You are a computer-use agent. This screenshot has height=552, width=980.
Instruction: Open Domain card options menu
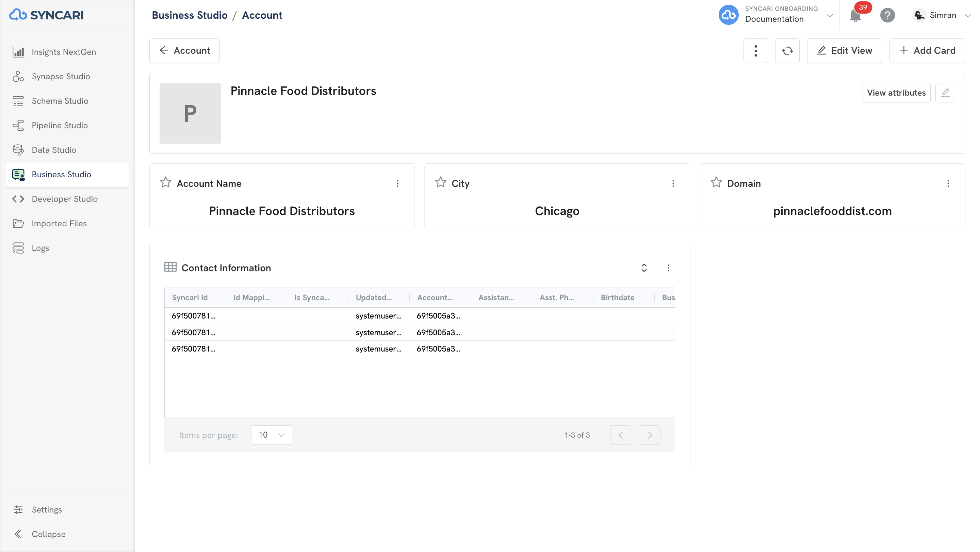(948, 184)
